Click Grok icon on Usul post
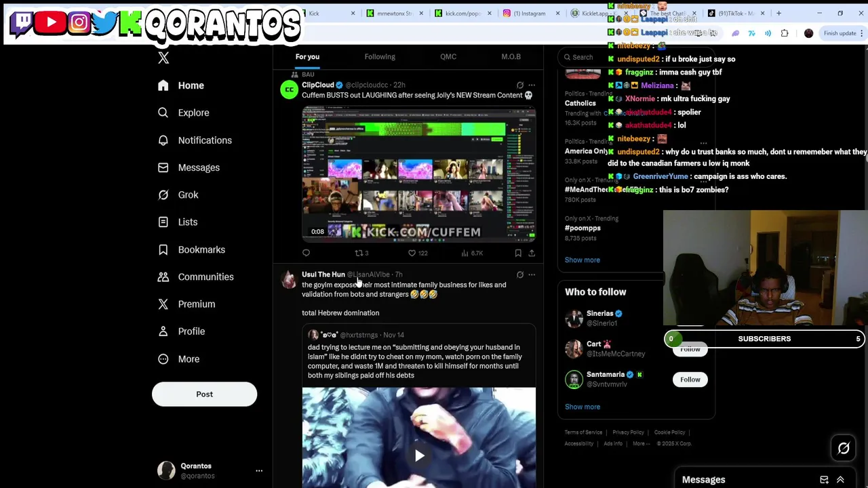 tap(520, 274)
